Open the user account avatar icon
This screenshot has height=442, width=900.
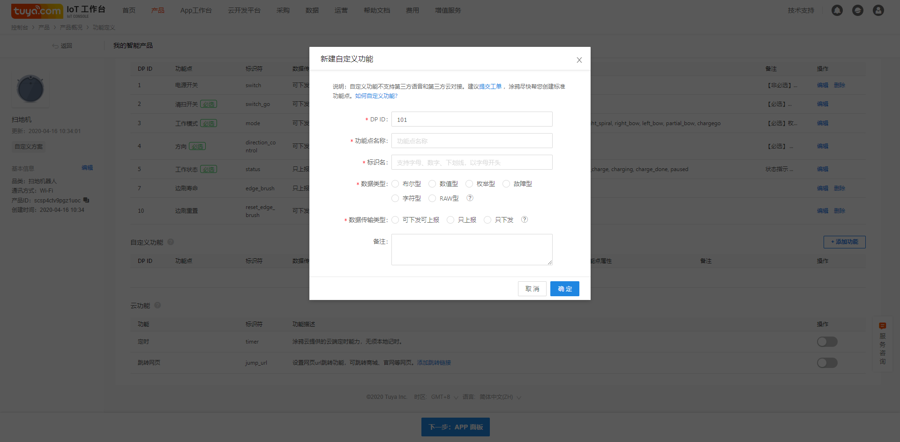click(x=878, y=10)
